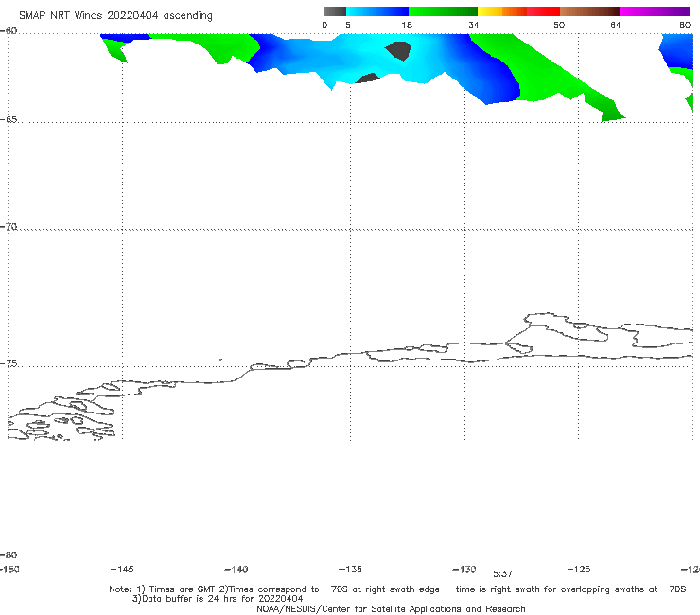Select the blue 5-18 colorbar segment
The height and width of the screenshot is (615, 700).
click(377, 11)
